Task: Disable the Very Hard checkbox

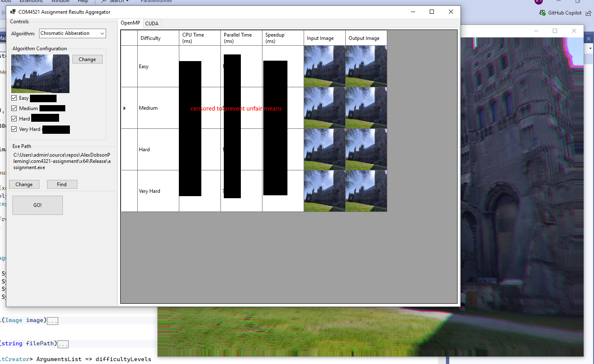Action: (x=14, y=129)
